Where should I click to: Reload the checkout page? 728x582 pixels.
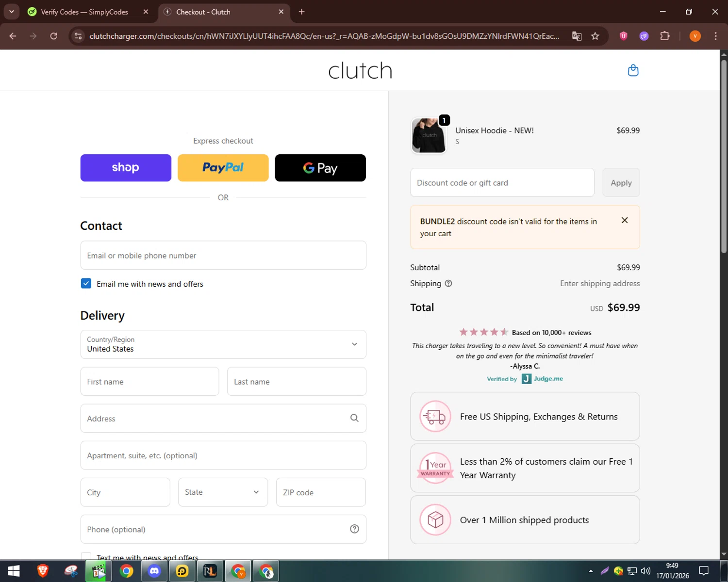tap(54, 36)
